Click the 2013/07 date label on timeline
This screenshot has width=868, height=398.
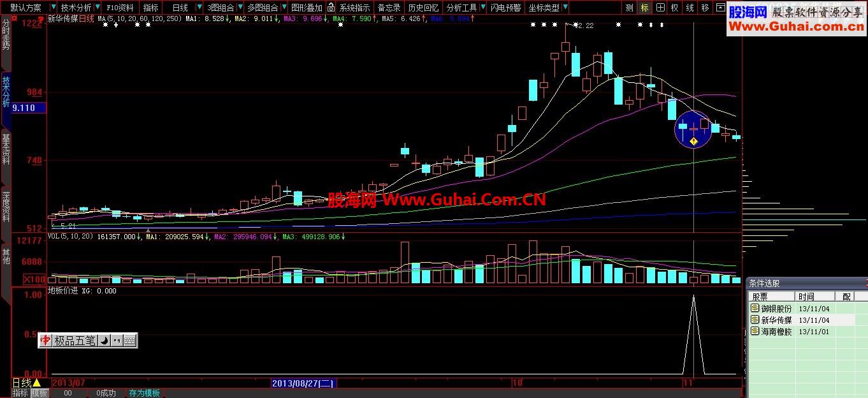coord(68,383)
